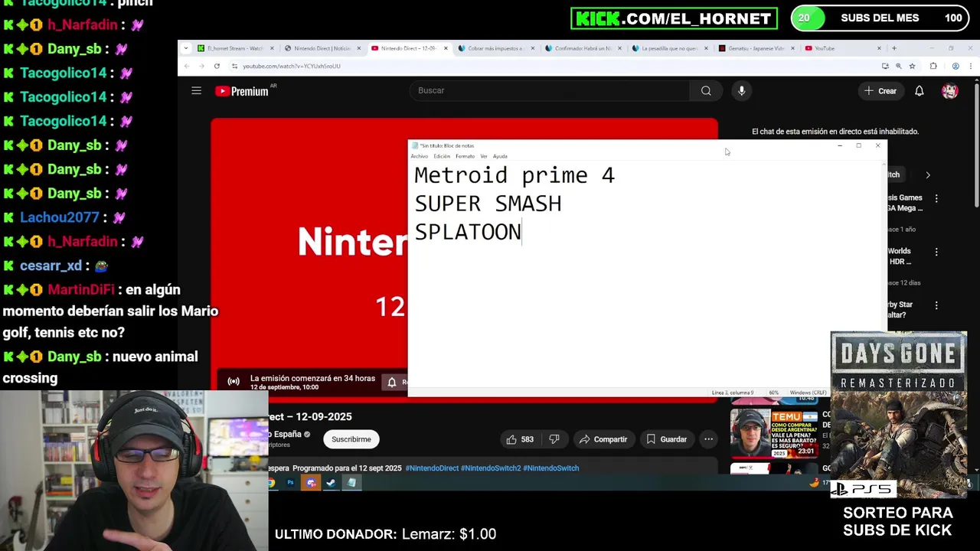Viewport: 980px width, 551px height.
Task: Click the YouTube Premium logo
Action: (241, 91)
